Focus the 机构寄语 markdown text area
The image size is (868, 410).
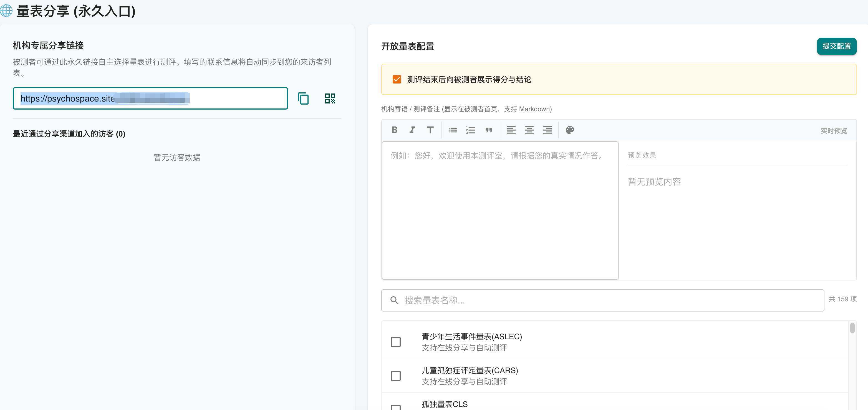[500, 211]
